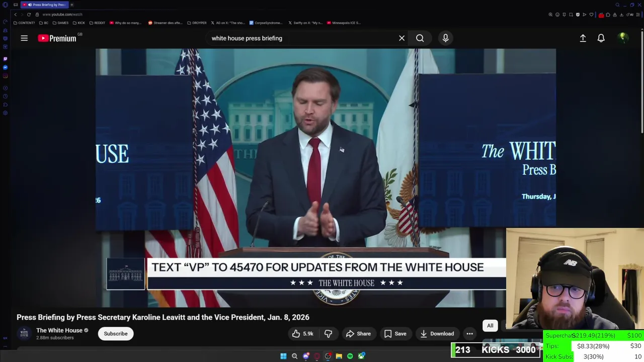Open the GROYPER bookmarks folder
This screenshot has width=644, height=362.
[x=197, y=23]
